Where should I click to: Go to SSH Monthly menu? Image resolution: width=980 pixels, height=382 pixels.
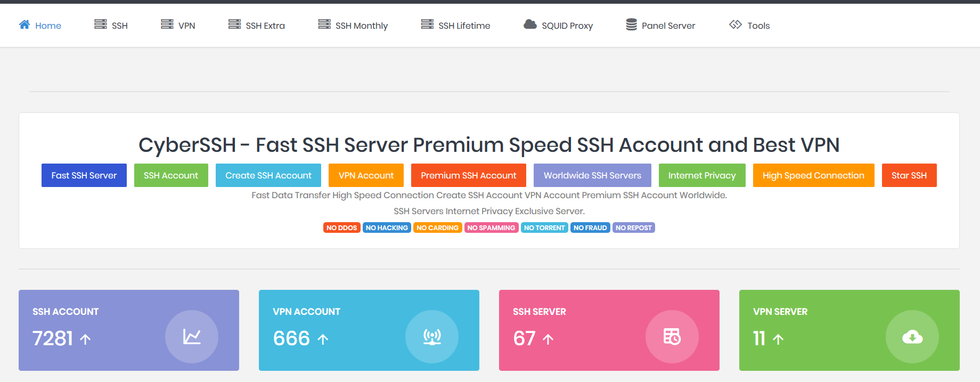point(353,25)
